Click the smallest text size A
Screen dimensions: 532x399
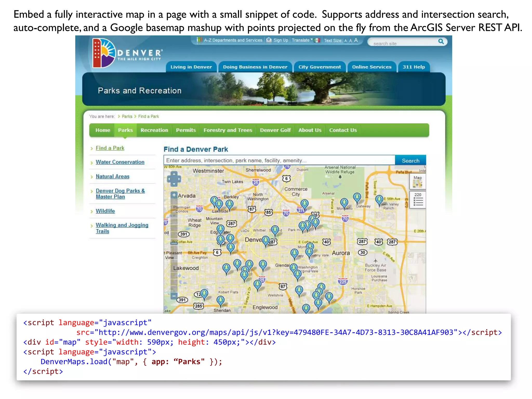[x=345, y=41]
